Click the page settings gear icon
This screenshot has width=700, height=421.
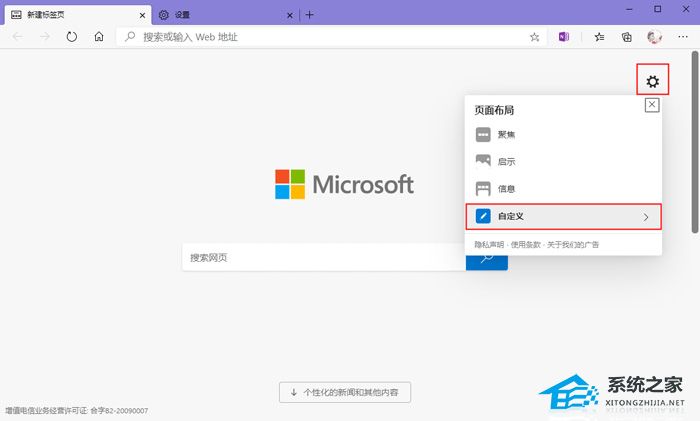(653, 81)
